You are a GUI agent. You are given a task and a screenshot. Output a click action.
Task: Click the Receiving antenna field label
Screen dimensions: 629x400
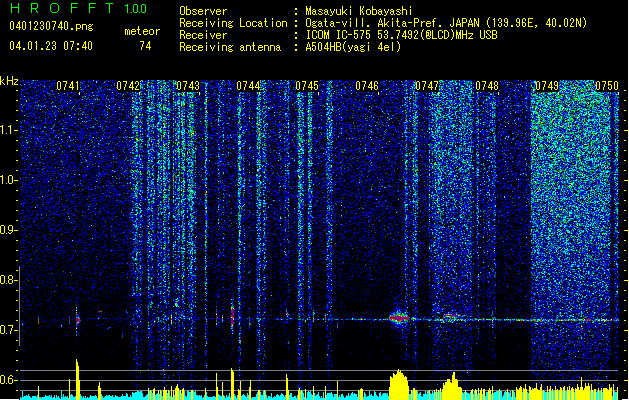pos(230,47)
